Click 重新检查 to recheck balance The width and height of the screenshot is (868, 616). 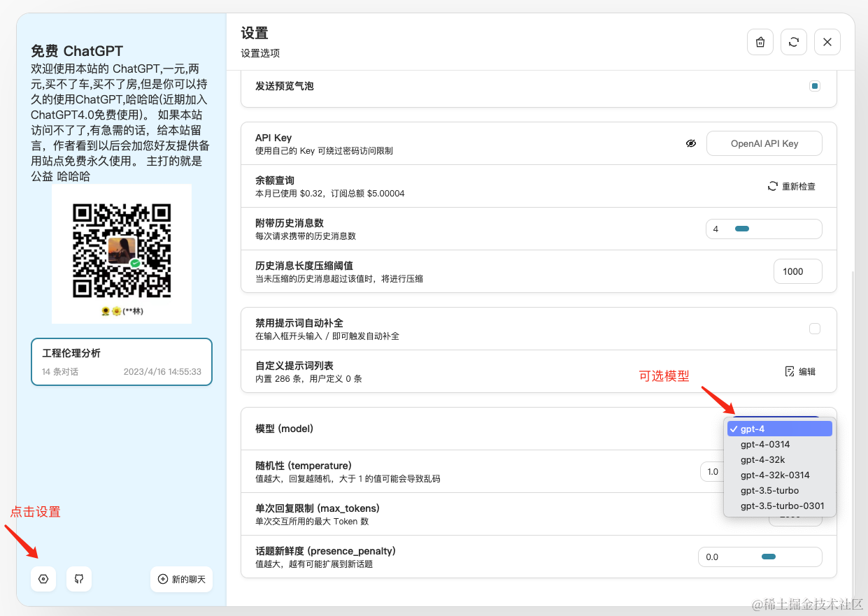tap(792, 186)
